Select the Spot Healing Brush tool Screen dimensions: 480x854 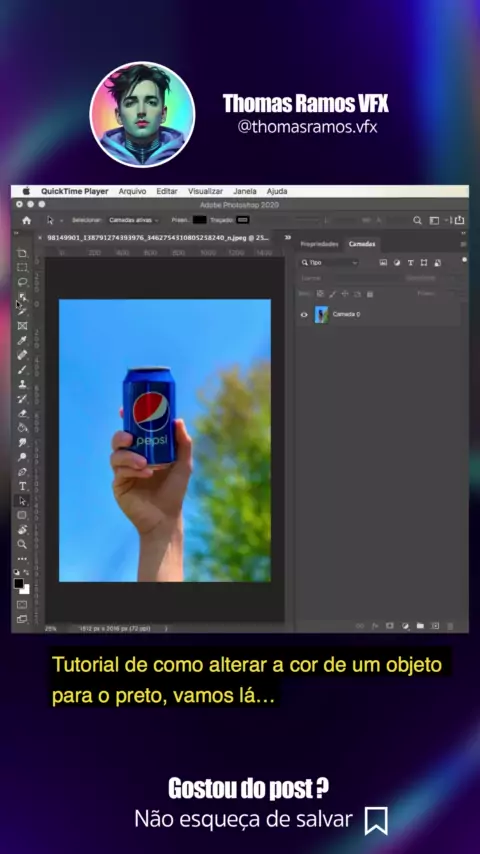point(22,355)
